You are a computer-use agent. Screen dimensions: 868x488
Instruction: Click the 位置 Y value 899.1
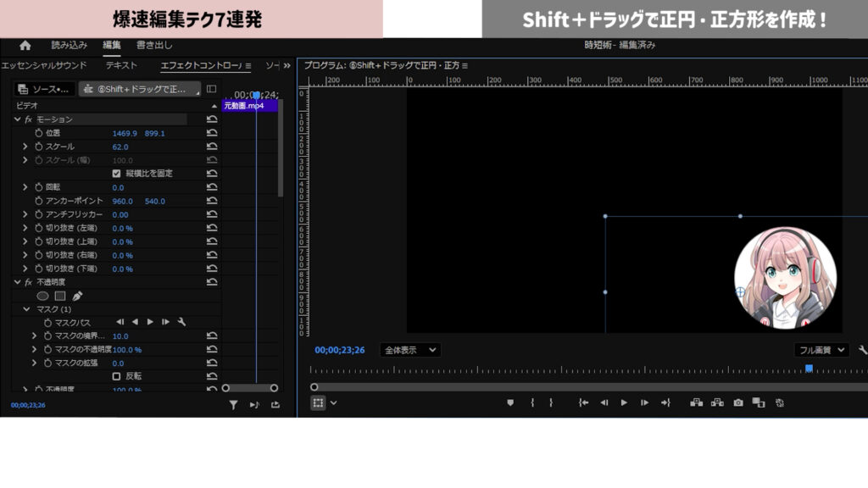(154, 133)
